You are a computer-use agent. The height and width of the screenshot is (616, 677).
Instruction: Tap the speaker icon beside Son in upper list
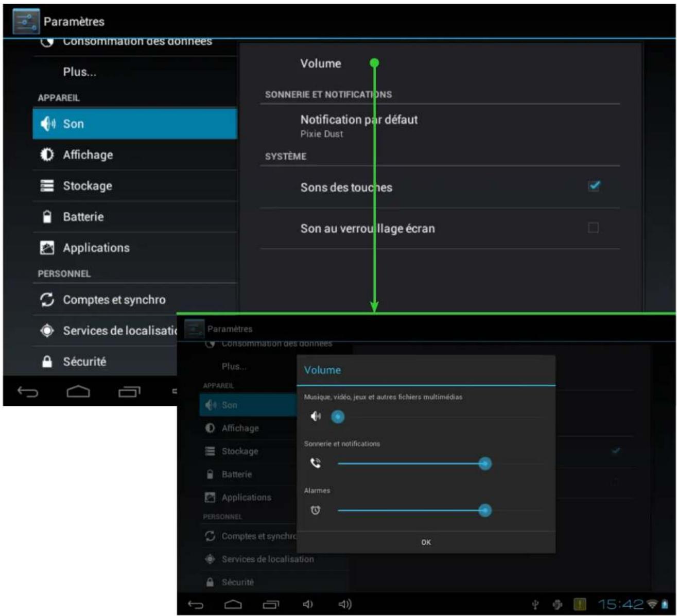[x=47, y=124]
